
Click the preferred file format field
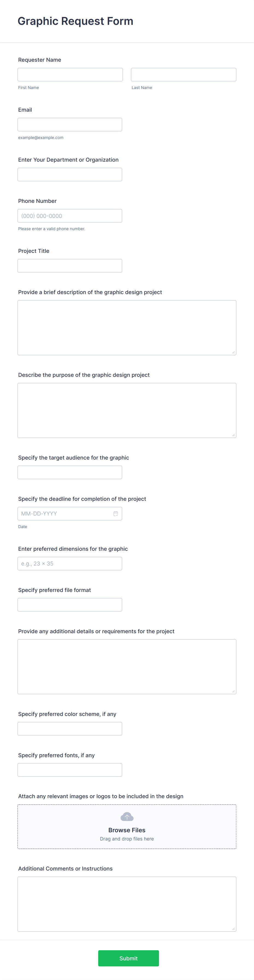[x=70, y=605]
